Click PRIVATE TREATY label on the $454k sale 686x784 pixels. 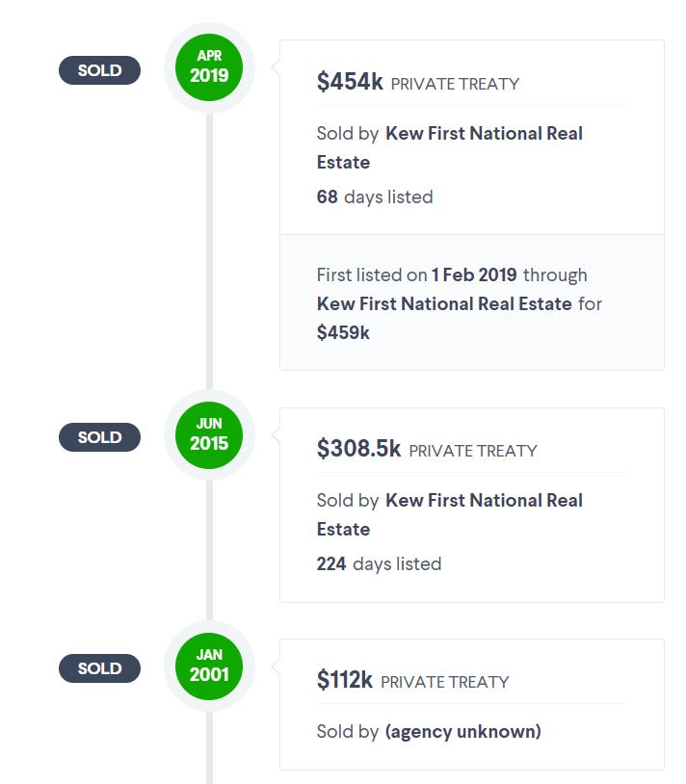coord(455,85)
